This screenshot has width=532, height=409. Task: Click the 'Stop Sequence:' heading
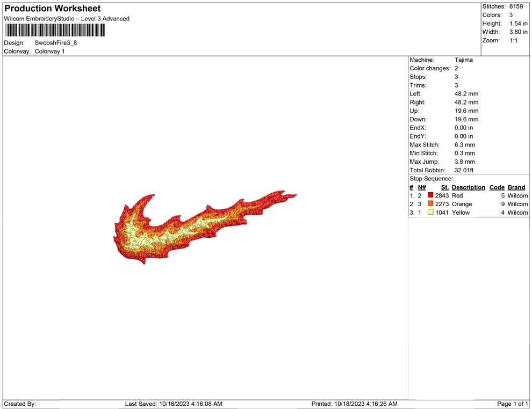(431, 179)
